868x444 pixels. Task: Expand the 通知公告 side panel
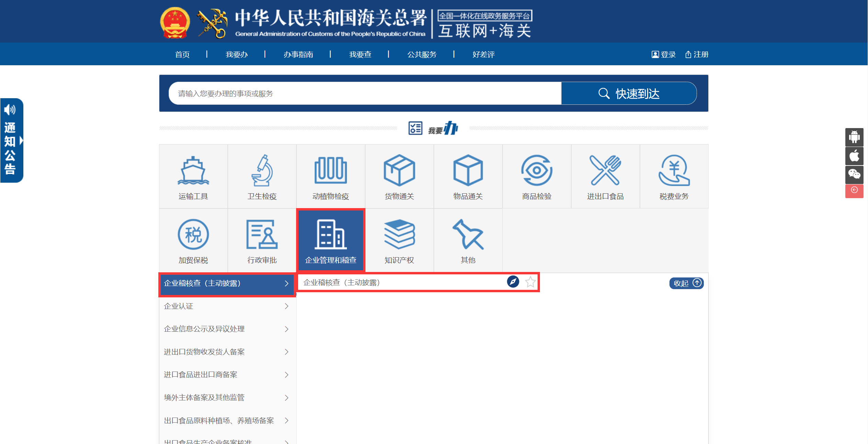(x=12, y=140)
